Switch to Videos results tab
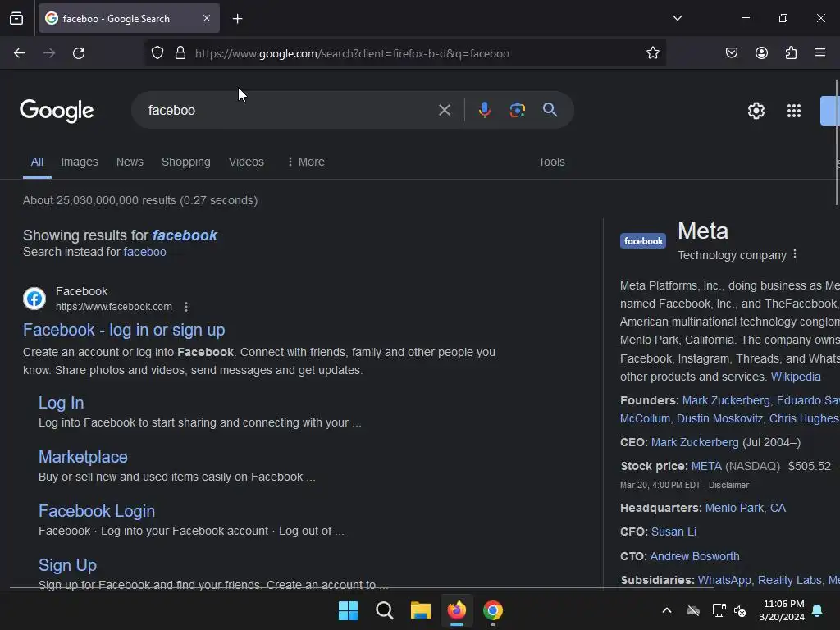This screenshot has height=630, width=840. click(246, 162)
